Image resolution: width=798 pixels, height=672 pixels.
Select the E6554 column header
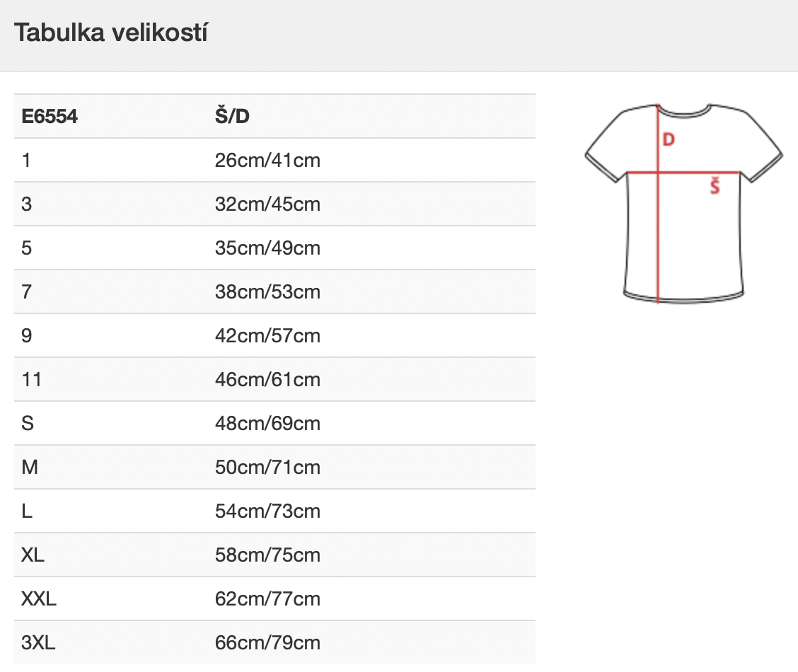(x=50, y=117)
